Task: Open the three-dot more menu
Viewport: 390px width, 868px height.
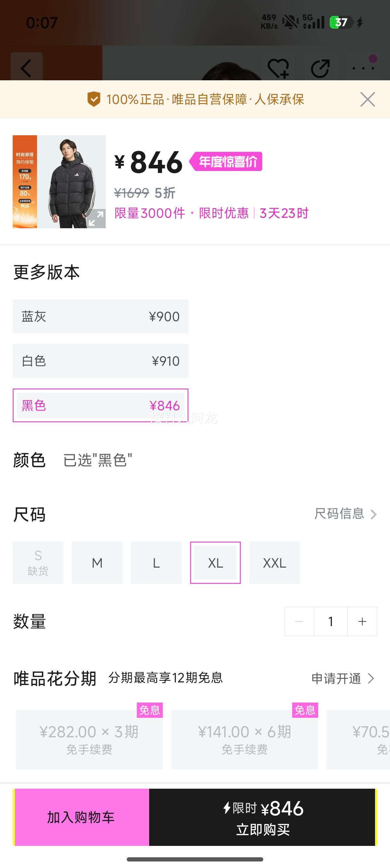Action: [363, 68]
